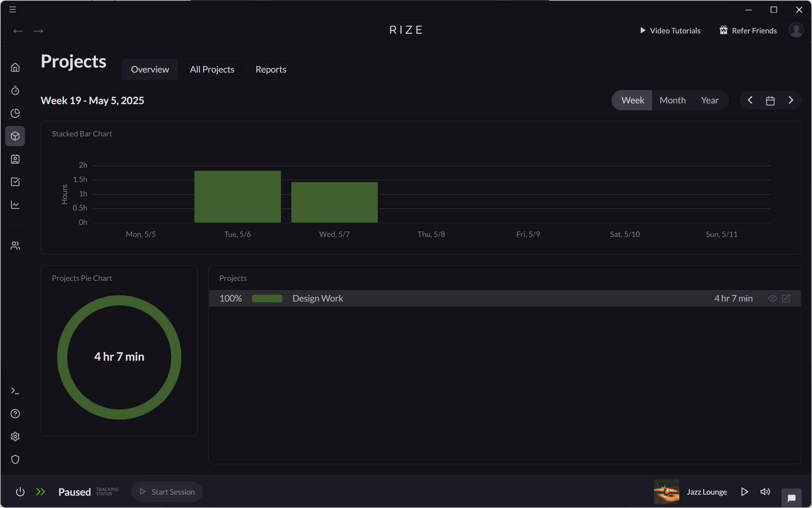The image size is (812, 508).
Task: Switch the date range to Month view
Action: [672, 100]
